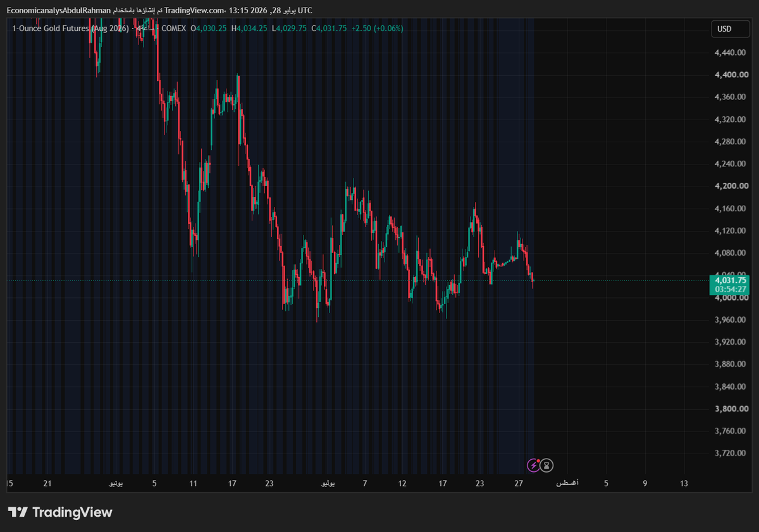
Task: Click the 4,240.00 price axis label
Action: pos(730,164)
